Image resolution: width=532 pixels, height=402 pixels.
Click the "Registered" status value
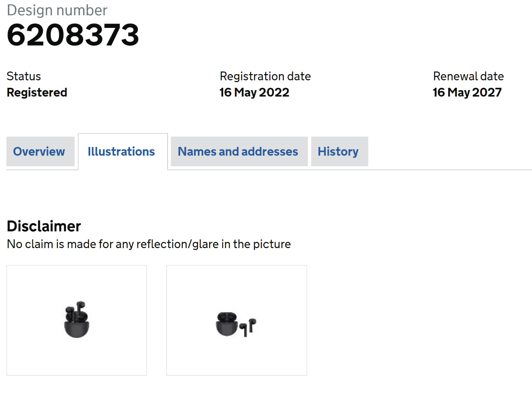pos(37,92)
